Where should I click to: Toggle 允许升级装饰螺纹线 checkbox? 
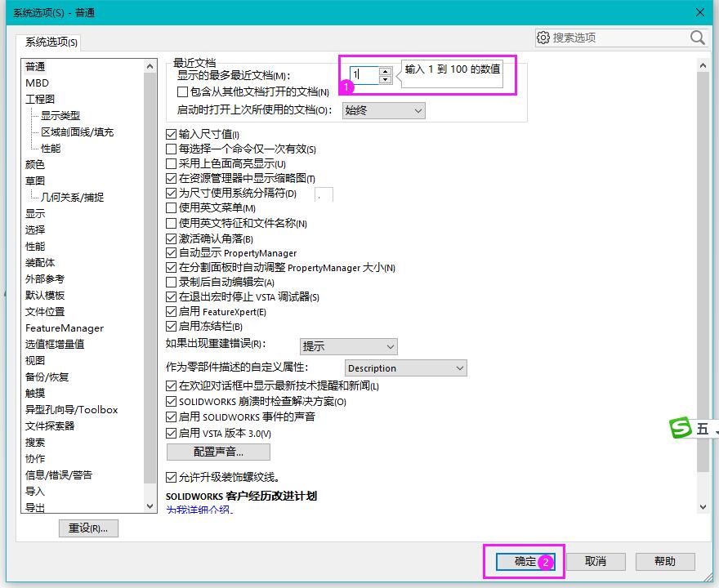(x=171, y=478)
